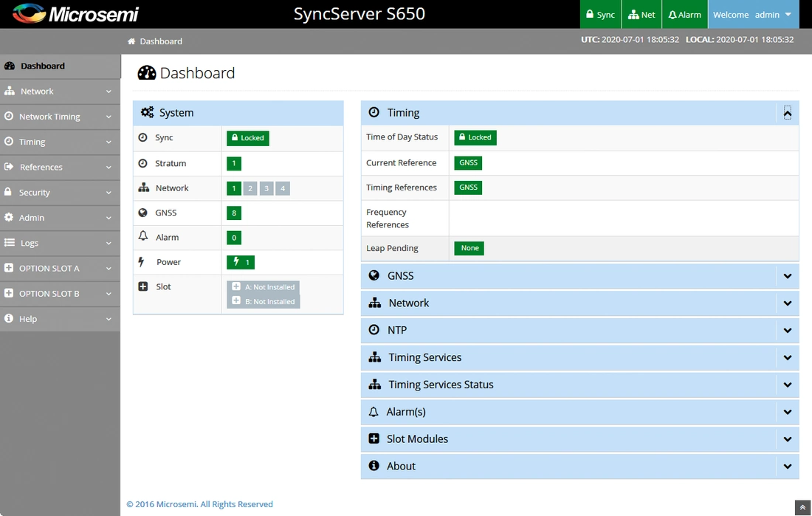This screenshot has width=812, height=516.
Task: Click the Time of Day Status Locked badge
Action: [475, 137]
